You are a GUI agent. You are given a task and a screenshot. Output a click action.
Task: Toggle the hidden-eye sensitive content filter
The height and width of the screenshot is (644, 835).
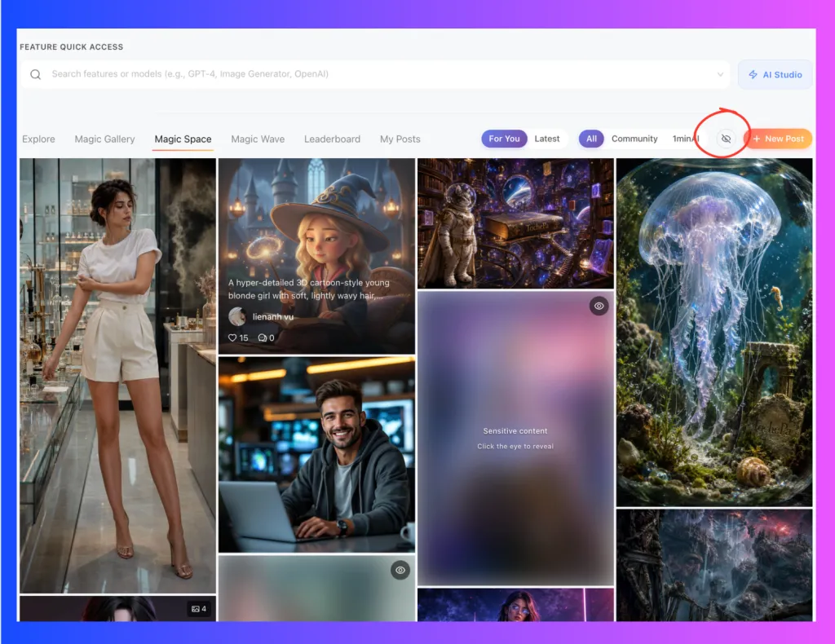click(x=726, y=139)
